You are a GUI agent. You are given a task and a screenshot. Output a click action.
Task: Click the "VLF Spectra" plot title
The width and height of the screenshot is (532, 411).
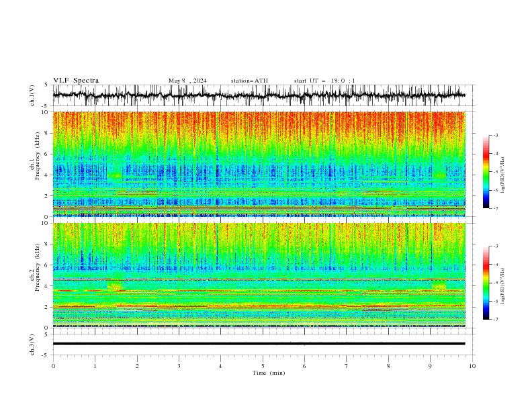coord(76,81)
